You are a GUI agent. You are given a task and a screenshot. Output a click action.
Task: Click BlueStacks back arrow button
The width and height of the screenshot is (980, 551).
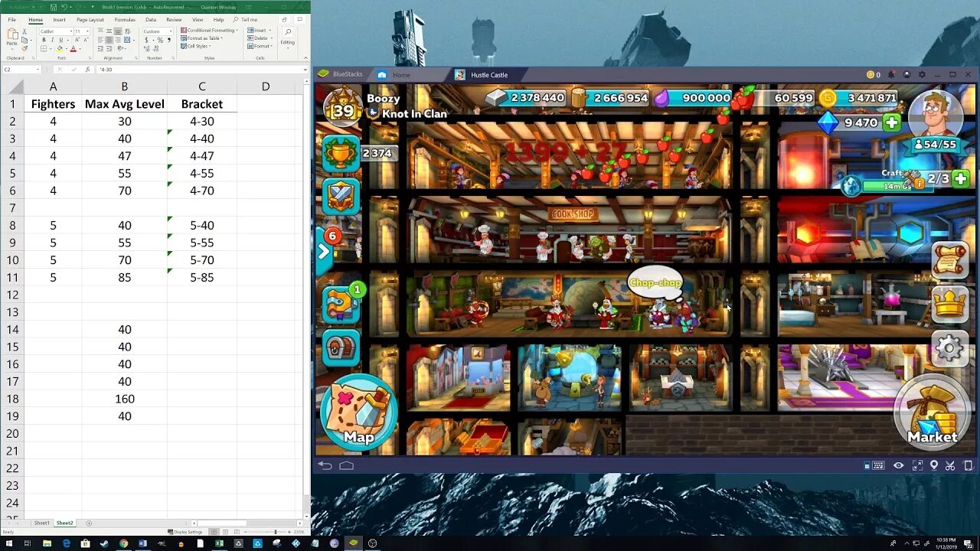[x=325, y=465]
